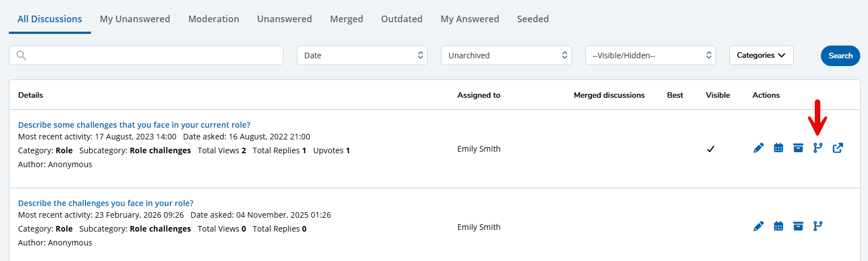Archive the first discussion via box icon
Viewport: 868px width, 261px height.
[798, 148]
